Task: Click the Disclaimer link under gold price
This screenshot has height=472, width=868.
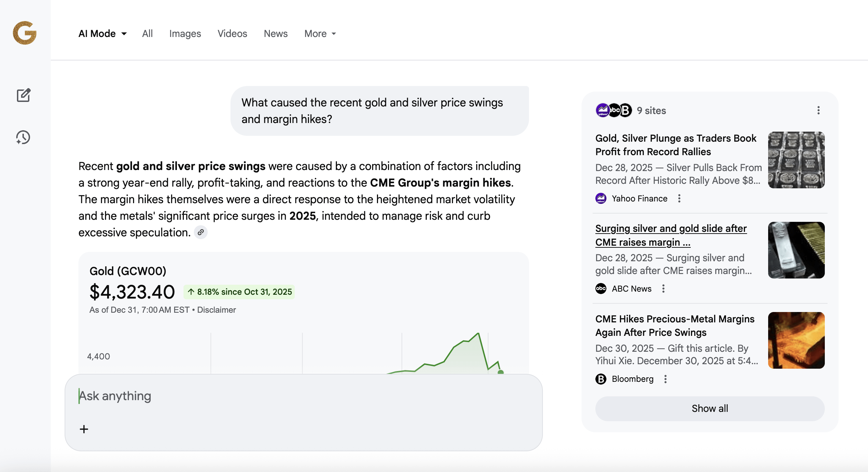Action: click(x=216, y=310)
